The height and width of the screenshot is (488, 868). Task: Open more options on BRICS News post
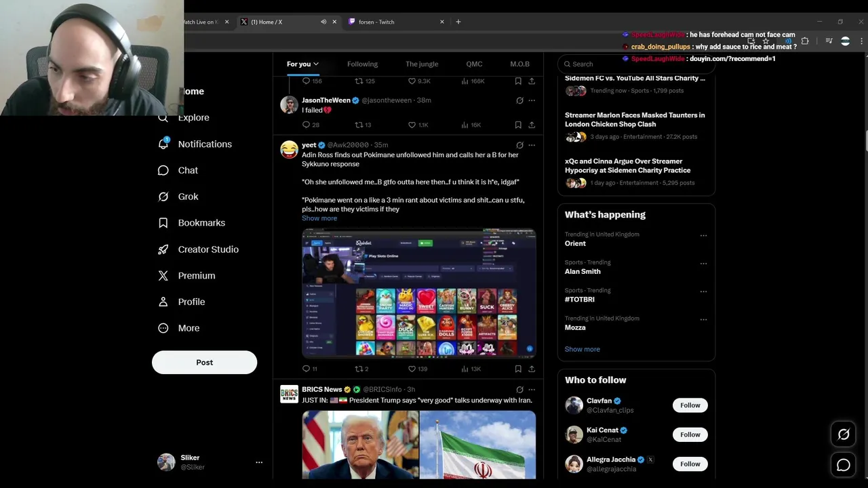pos(532,390)
